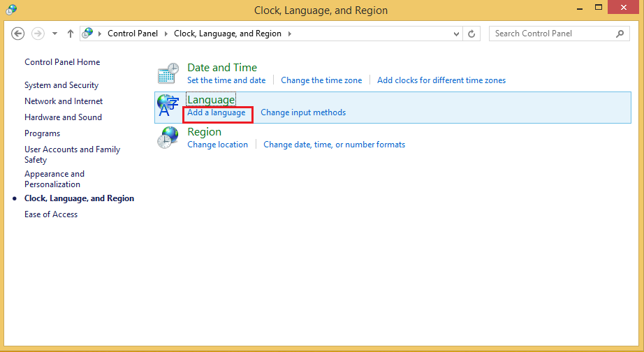Open the recent locations dropdown arrow
This screenshot has height=352, width=644.
coord(55,34)
